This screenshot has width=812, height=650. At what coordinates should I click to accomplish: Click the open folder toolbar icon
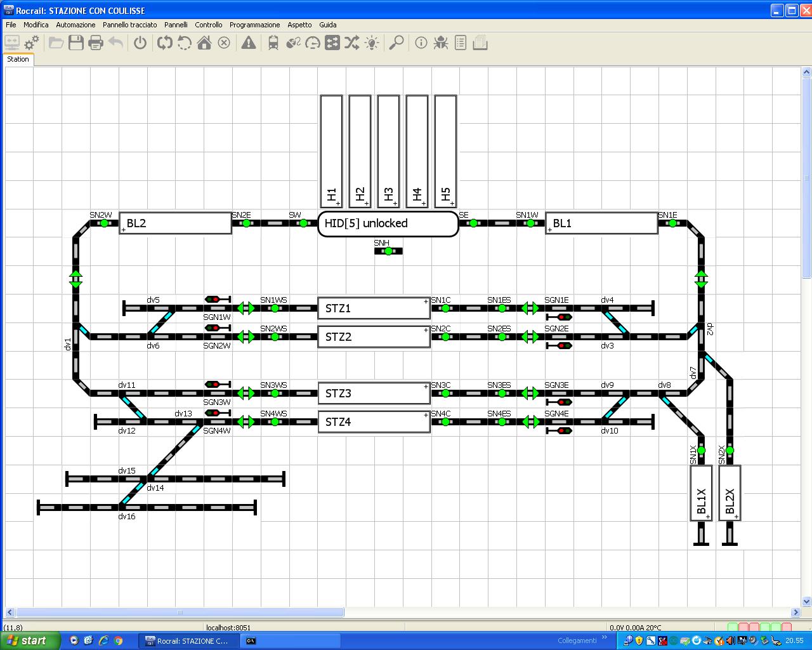click(x=56, y=43)
